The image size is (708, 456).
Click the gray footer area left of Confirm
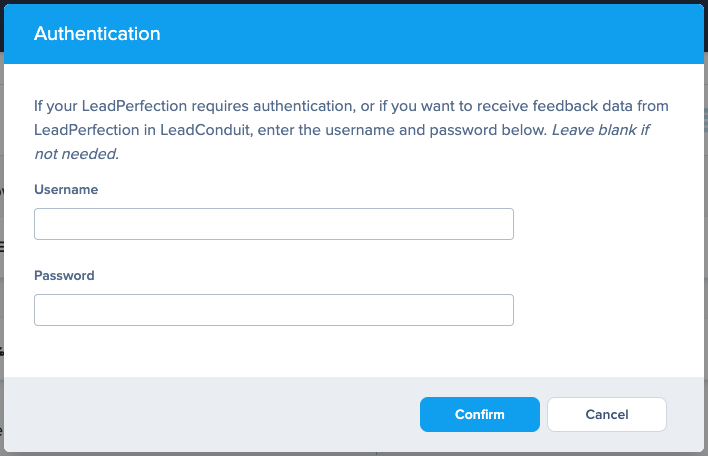coord(200,414)
